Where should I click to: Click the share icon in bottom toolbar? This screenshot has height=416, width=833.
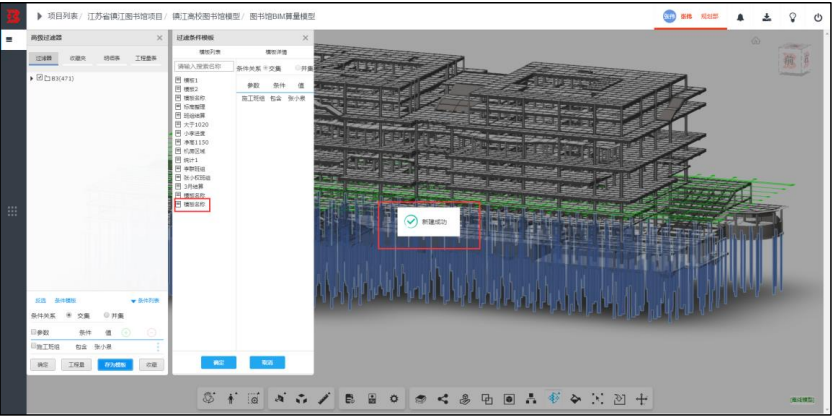click(443, 398)
